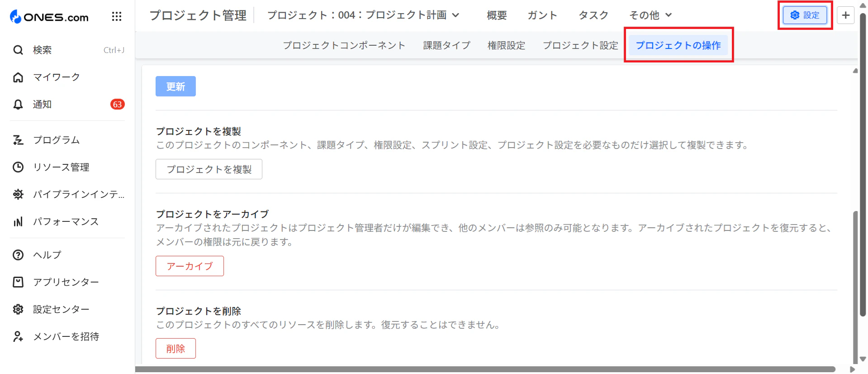The image size is (868, 374).
Task: Open プロジェクトコンポーネント tab
Action: [x=344, y=45]
